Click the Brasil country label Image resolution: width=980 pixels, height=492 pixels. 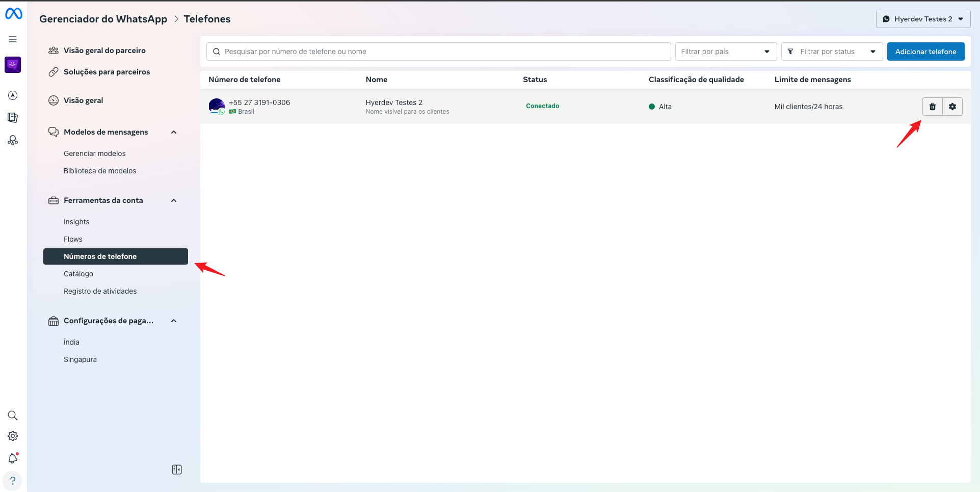(246, 112)
